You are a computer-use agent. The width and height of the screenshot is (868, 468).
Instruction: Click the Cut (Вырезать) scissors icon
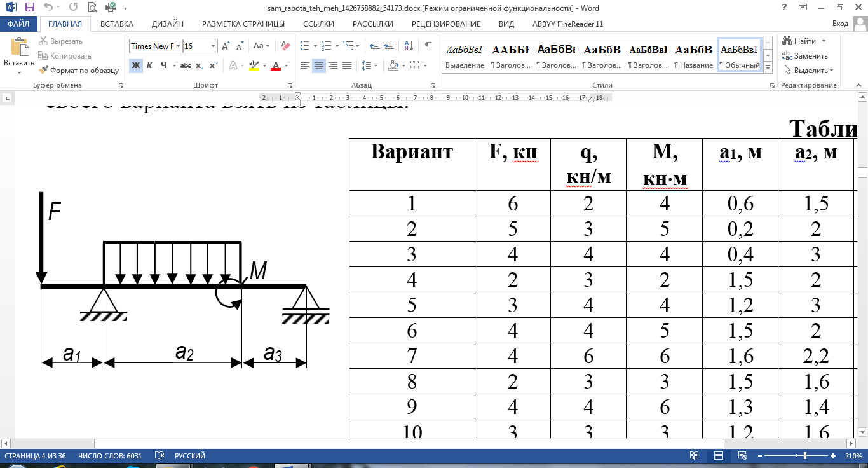pos(43,41)
